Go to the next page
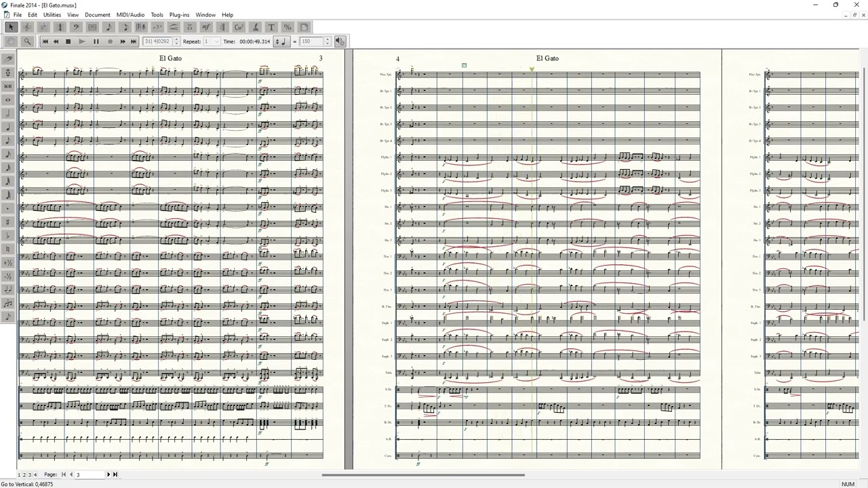 [x=108, y=474]
